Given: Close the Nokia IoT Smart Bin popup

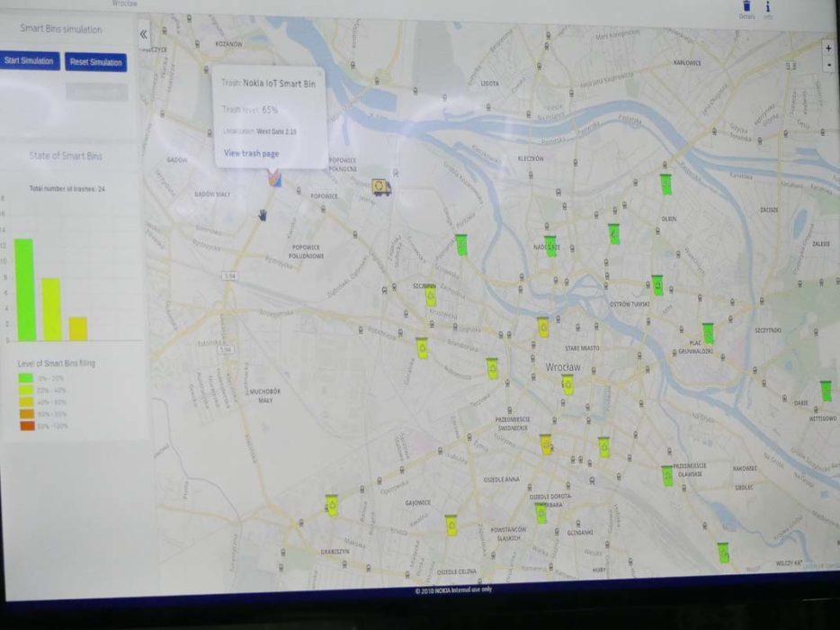Looking at the screenshot, I should (320, 73).
